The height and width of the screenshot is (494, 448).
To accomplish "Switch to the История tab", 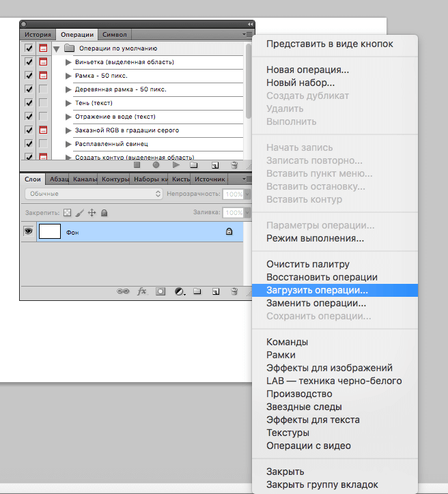I will [x=38, y=34].
